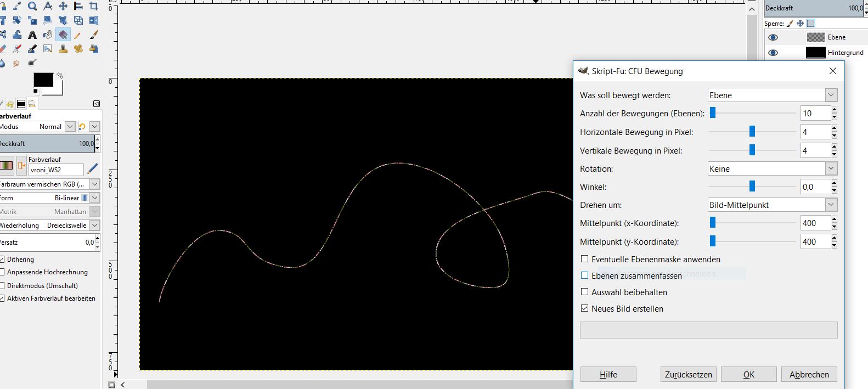This screenshot has width=868, height=389.
Task: Select the Move tool
Action: [63, 6]
